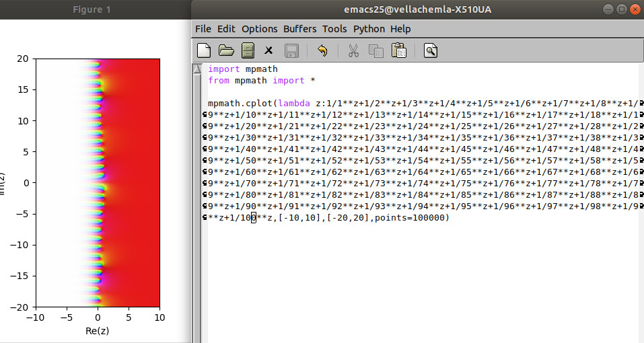Expand the Options menu
644x343 pixels.
pyautogui.click(x=259, y=29)
